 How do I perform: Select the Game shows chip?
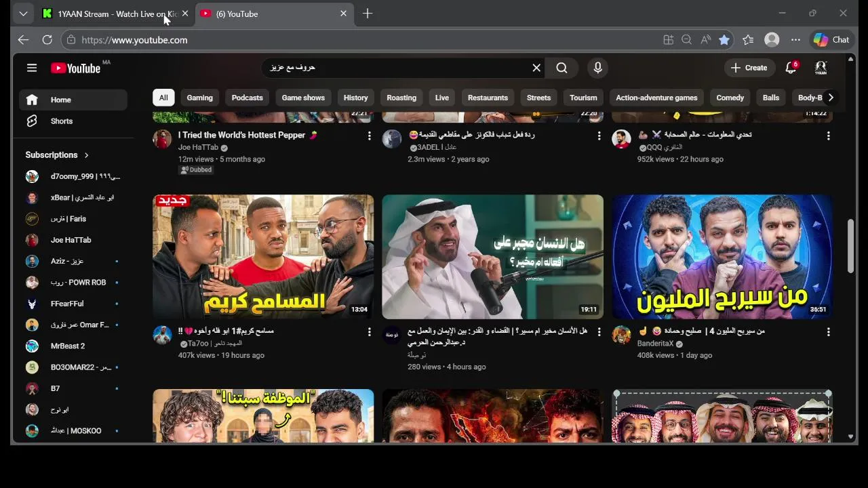(303, 98)
